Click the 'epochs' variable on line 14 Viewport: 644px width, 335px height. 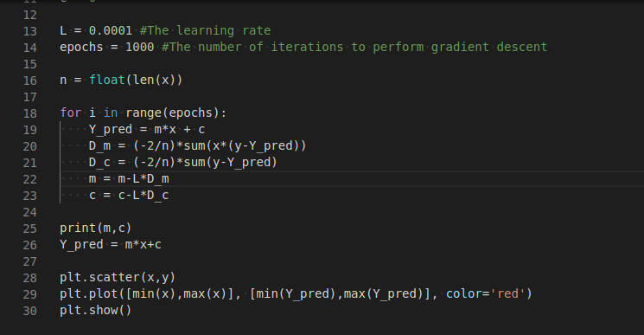coord(81,47)
